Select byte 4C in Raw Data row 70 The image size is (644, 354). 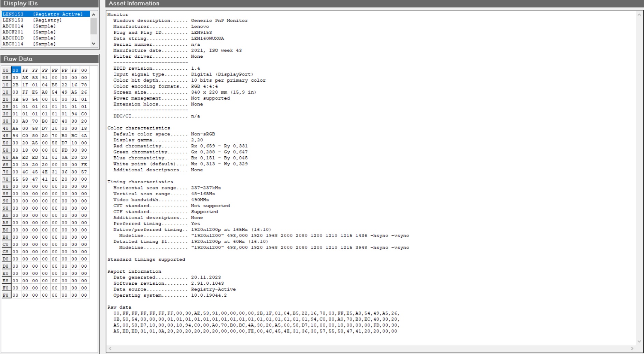point(25,172)
